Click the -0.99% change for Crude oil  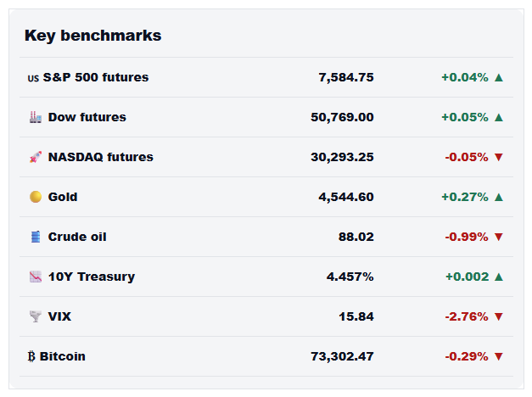(467, 237)
